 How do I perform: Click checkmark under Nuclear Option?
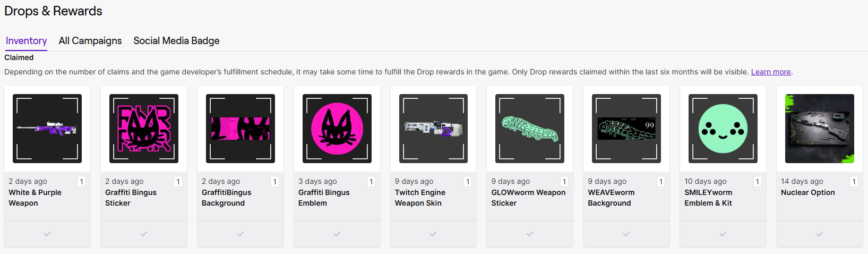click(x=820, y=234)
